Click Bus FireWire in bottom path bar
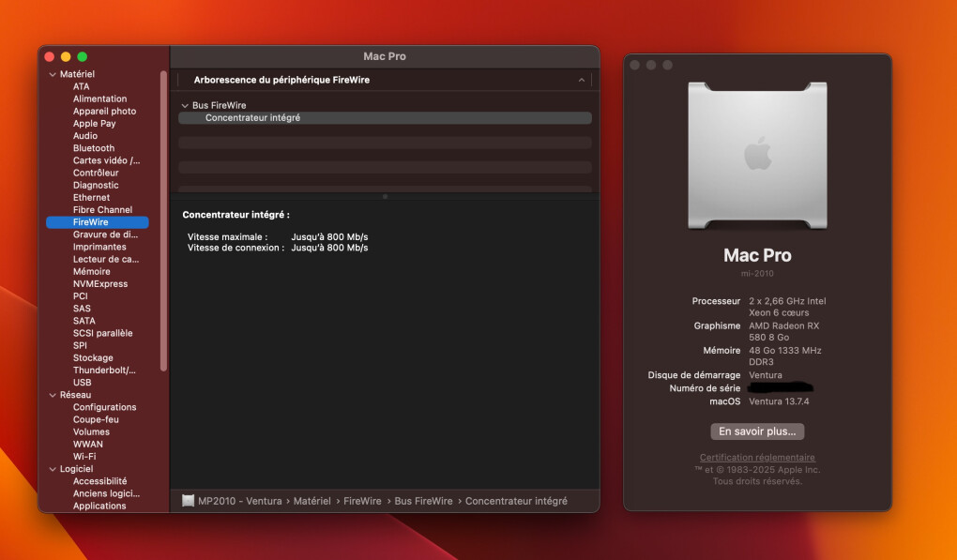 pos(423,501)
